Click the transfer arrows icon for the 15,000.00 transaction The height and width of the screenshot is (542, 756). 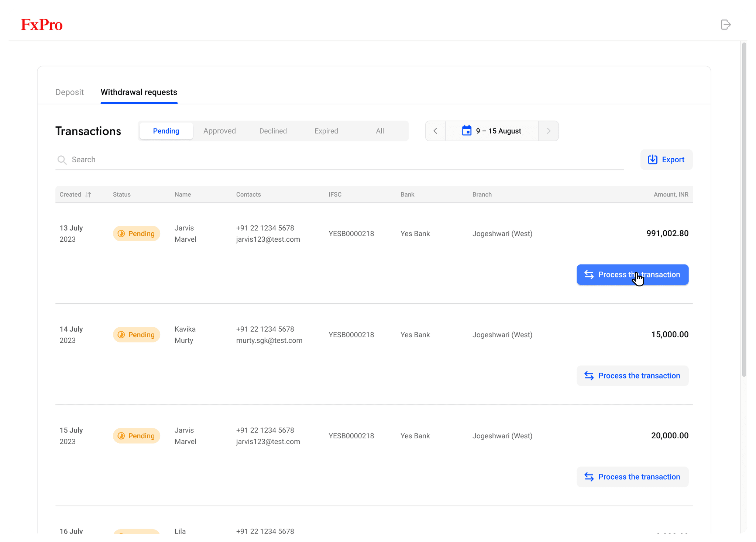(589, 376)
